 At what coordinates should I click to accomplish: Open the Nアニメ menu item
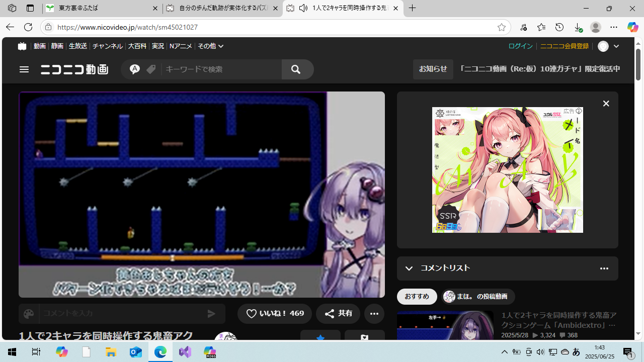(x=181, y=46)
